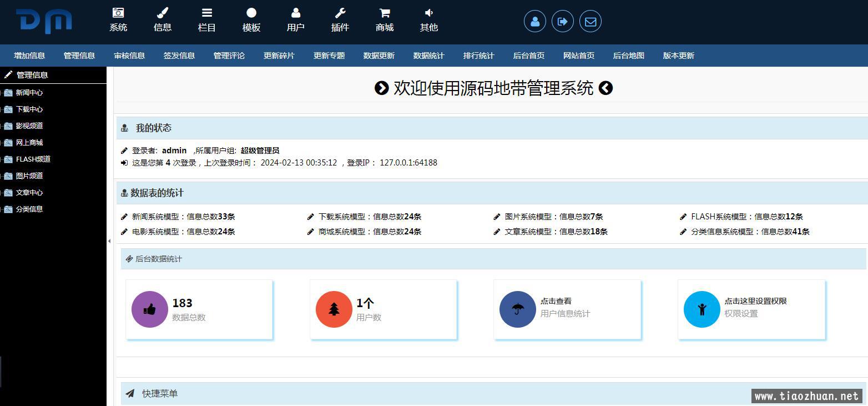The width and height of the screenshot is (868, 406).
Task: Click the purple thumbs-up 数据总数 icon
Action: coord(150,309)
